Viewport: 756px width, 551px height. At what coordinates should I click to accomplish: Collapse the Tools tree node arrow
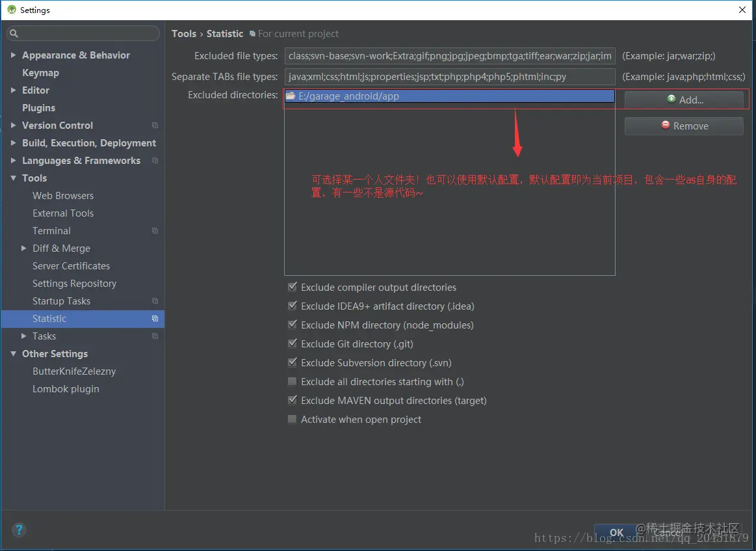[13, 178]
